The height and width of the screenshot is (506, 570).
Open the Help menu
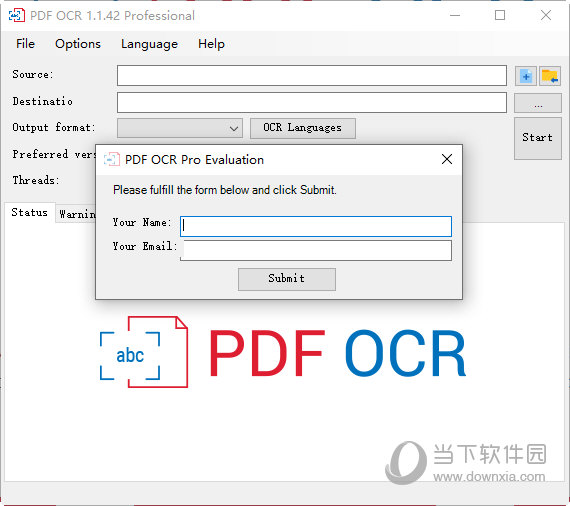click(211, 44)
